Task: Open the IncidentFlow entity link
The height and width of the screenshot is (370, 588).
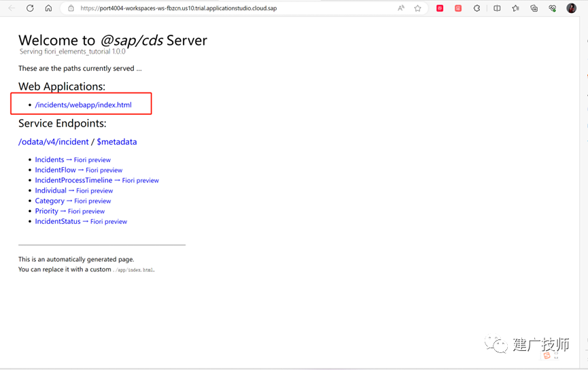Action: [x=56, y=170]
